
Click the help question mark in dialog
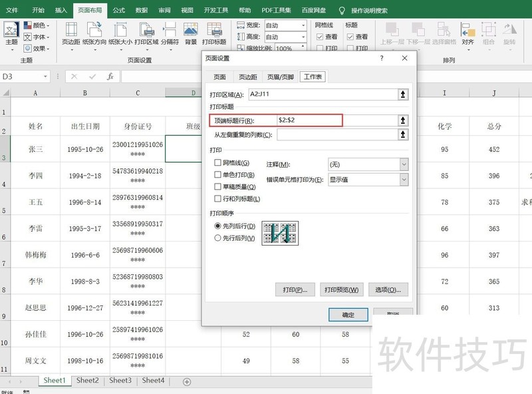coord(382,58)
